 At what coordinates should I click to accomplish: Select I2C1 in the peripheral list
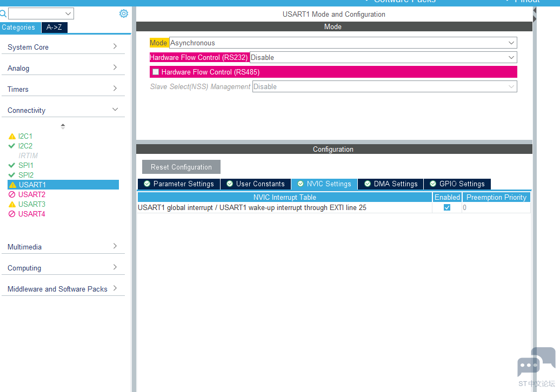point(25,136)
